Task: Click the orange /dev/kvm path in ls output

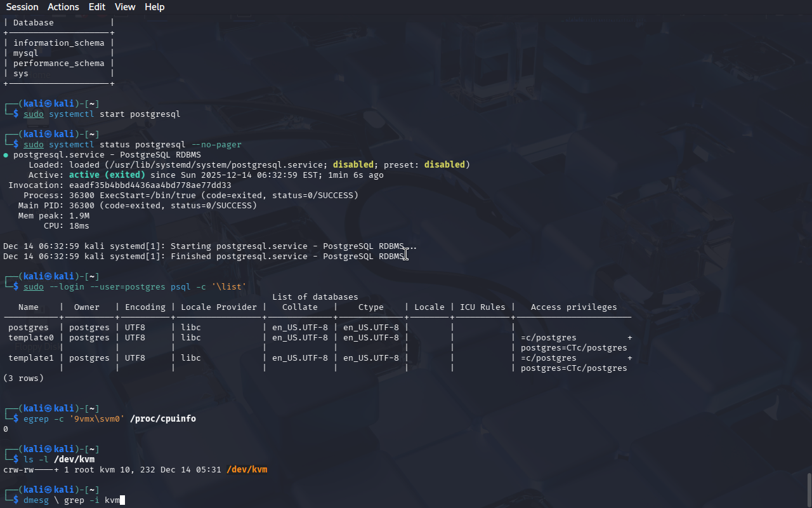Action: [247, 470]
